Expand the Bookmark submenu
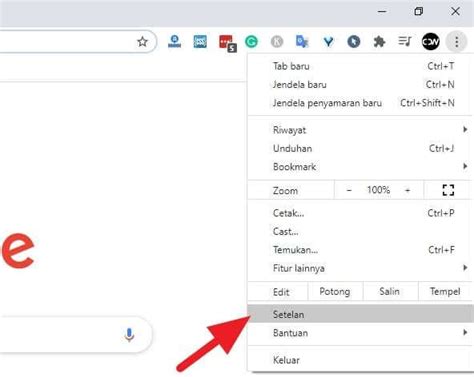Viewport: 474px width, 377px height. click(x=361, y=167)
